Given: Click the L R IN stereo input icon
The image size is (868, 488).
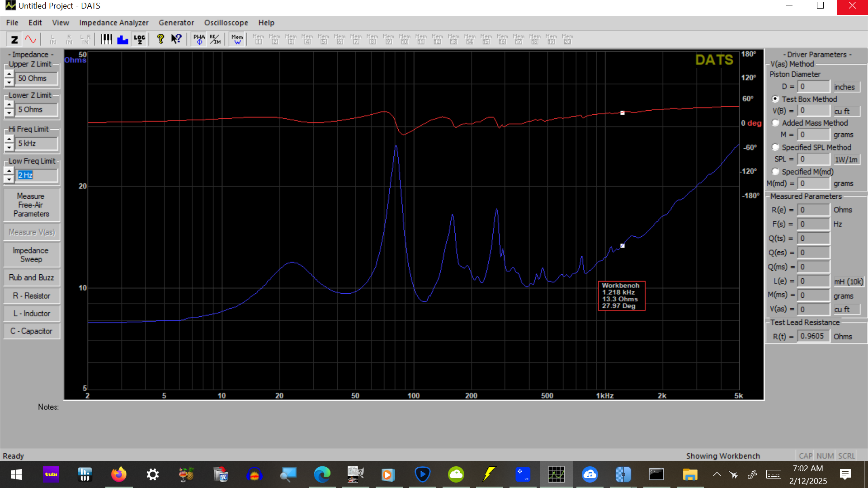Looking at the screenshot, I should click(85, 39).
